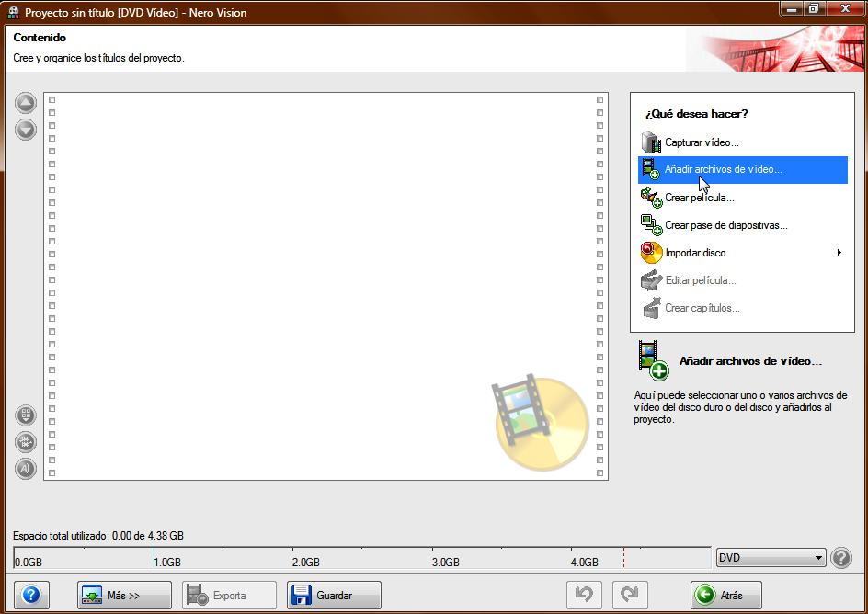The height and width of the screenshot is (614, 868).
Task: Click the round grid button left of the list
Action: pyautogui.click(x=26, y=415)
